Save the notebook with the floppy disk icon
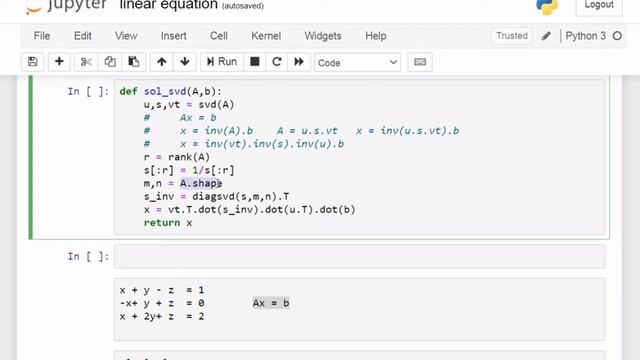The image size is (640, 360). [x=33, y=62]
